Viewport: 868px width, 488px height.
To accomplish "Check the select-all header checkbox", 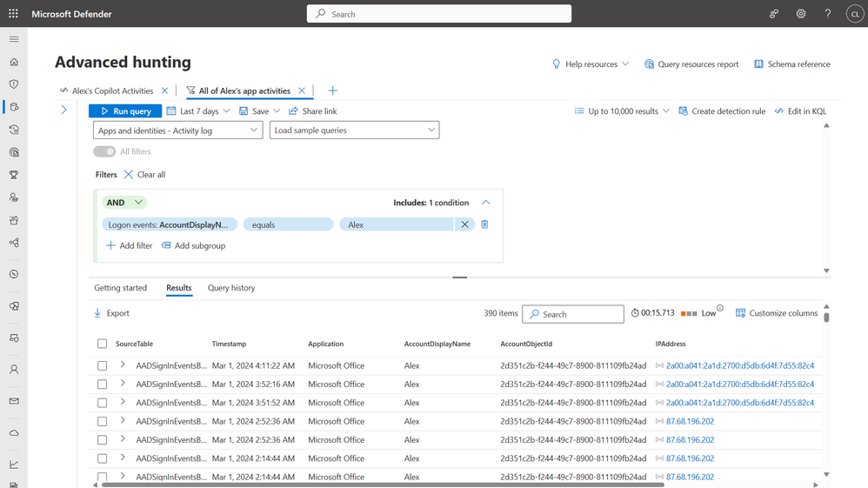I will [x=102, y=344].
